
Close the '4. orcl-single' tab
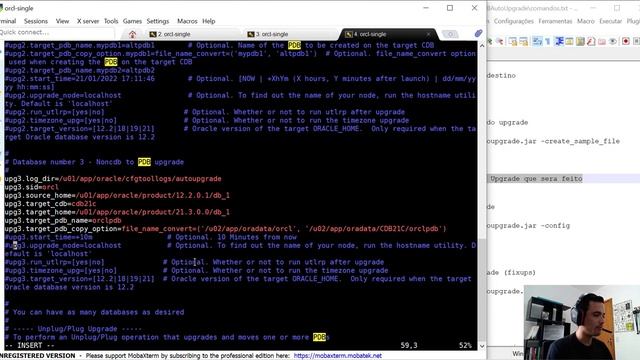coord(428,34)
